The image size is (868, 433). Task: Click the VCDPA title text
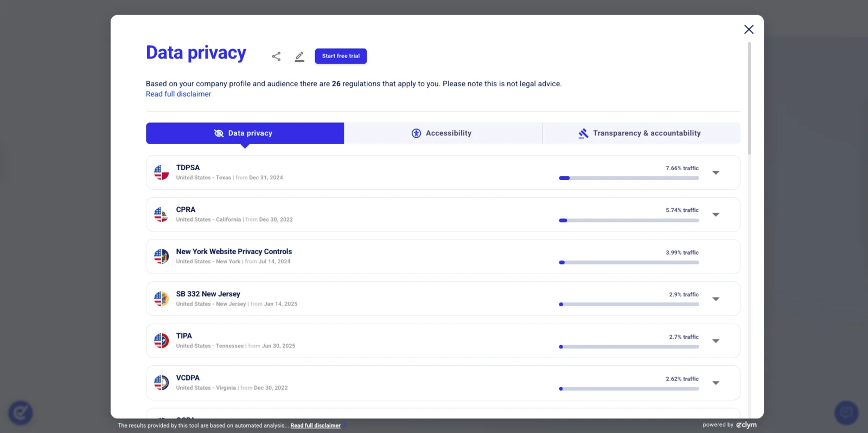coord(188,378)
